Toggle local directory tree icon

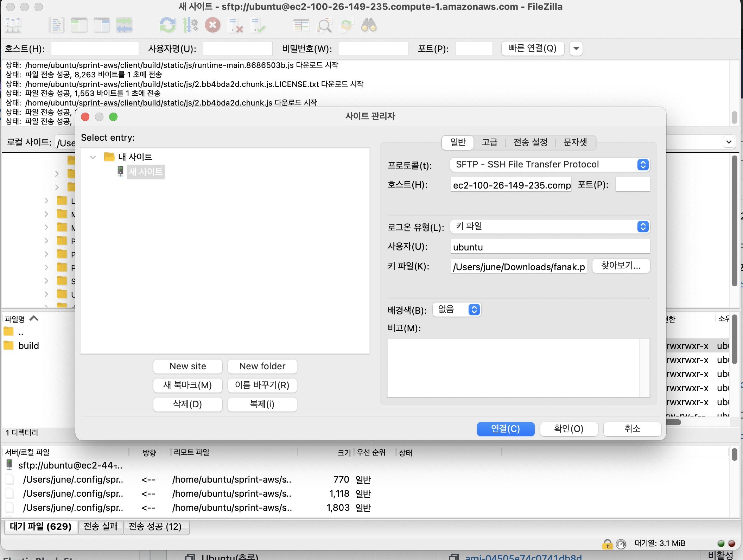[x=79, y=25]
